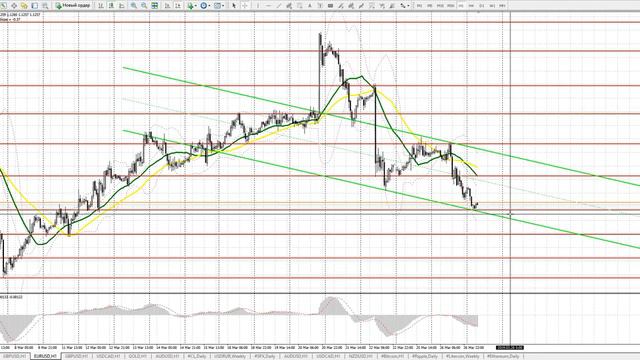Image resolution: width=640 pixels, height=360 pixels.
Task: Open the Navigator panel icon
Action: (24, 6)
